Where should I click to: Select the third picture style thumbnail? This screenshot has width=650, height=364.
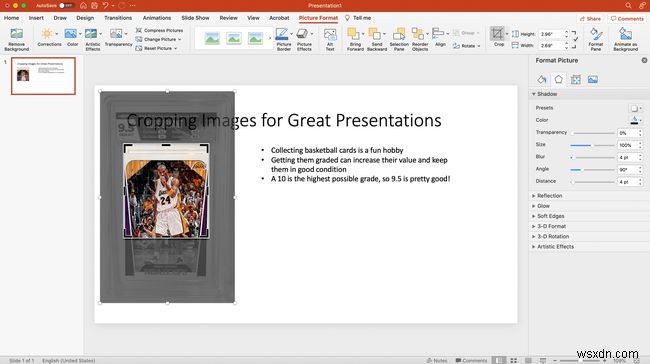click(255, 39)
